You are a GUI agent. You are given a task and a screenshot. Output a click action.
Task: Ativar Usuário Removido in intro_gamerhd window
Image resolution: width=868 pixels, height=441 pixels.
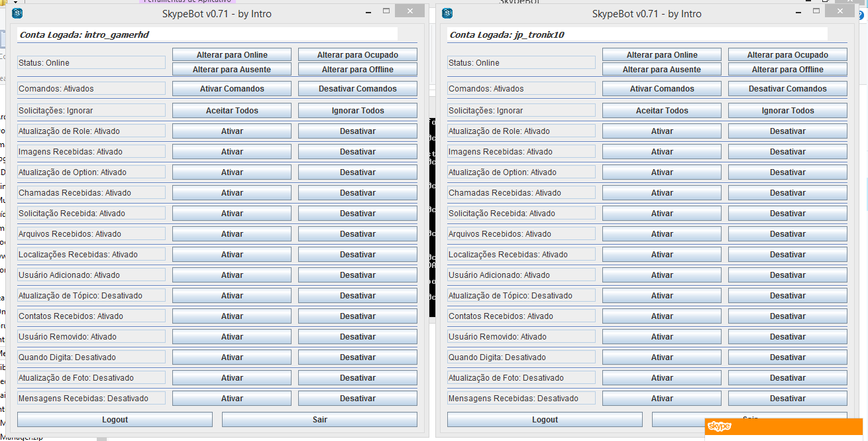pos(232,336)
